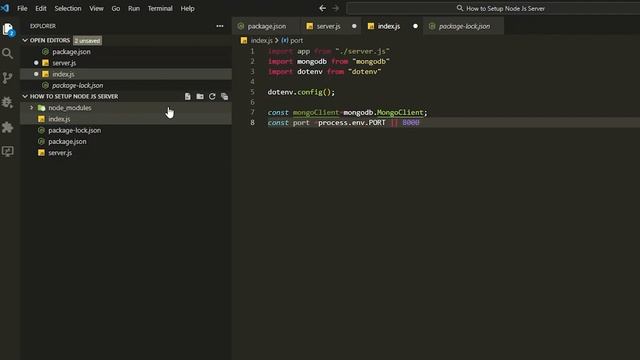Open the Help menu
Image resolution: width=640 pixels, height=360 pixels.
click(x=187, y=8)
